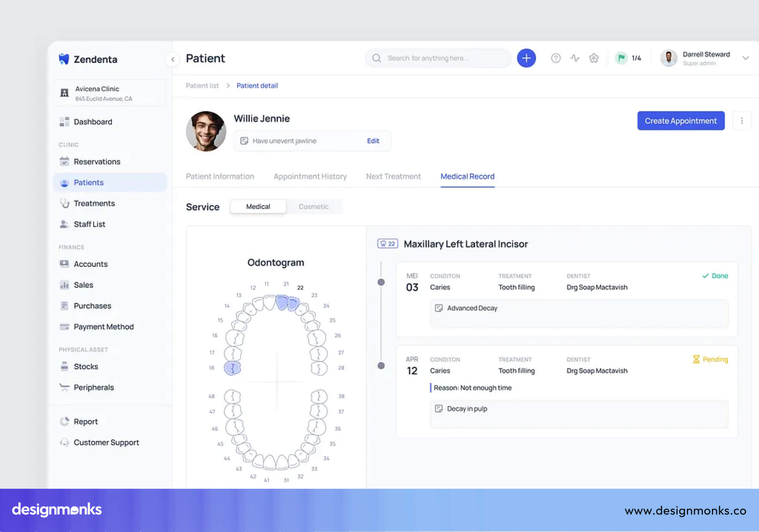The image size is (759, 532).
Task: Click tooth 38 on the odontogram
Action: pos(319,397)
